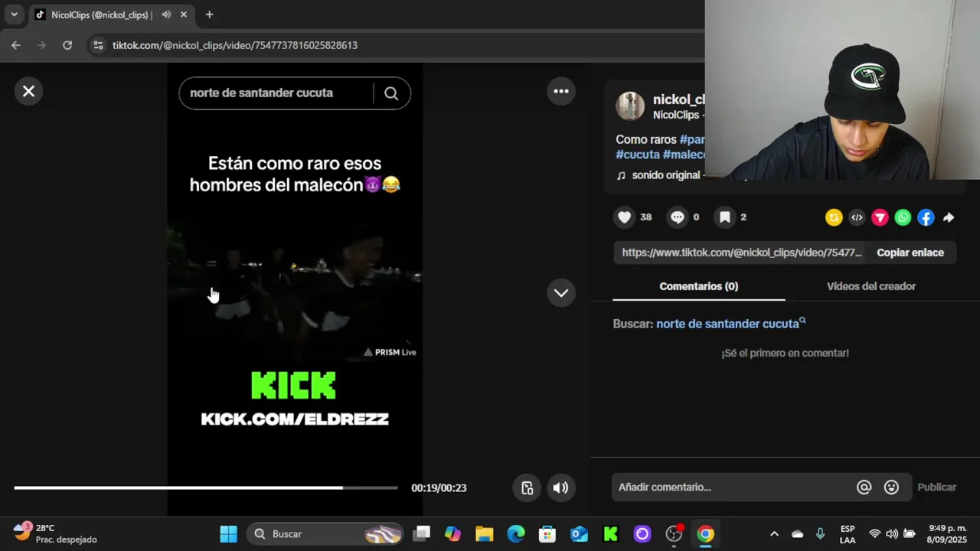Click the taskbar Buscar search box
This screenshot has width=980, height=551.
(x=326, y=533)
